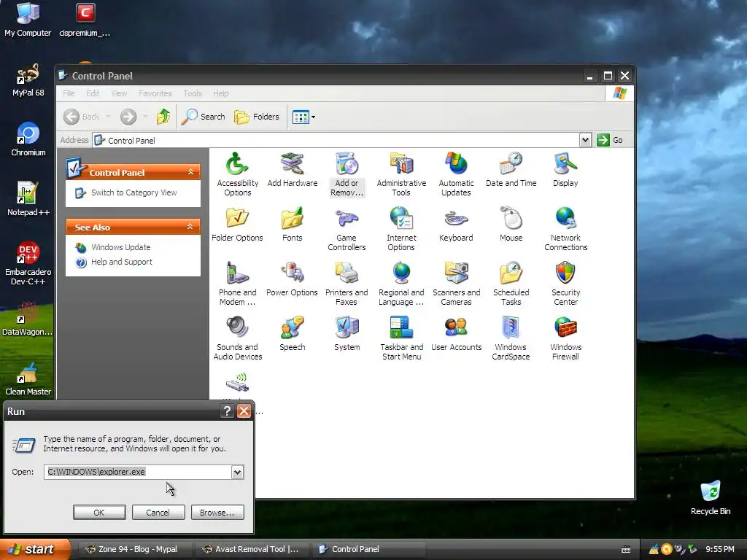Open Taskbar and Start Menu icon
The image size is (747, 560).
coord(401,338)
